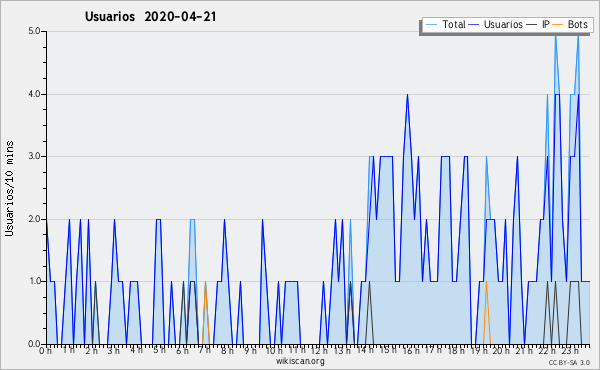This screenshot has height=370, width=600.
Task: Click the '5 h' x-axis tick label
Action: click(x=159, y=350)
